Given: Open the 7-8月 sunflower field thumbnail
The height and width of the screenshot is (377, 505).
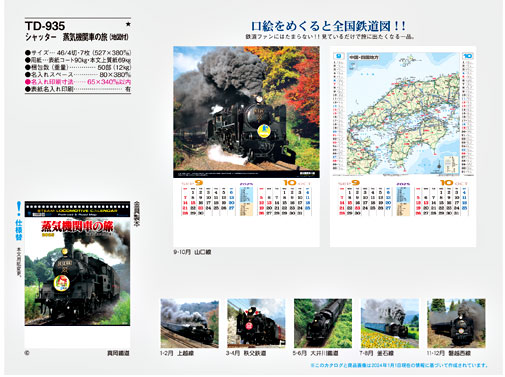Looking at the screenshot, I should point(390,323).
